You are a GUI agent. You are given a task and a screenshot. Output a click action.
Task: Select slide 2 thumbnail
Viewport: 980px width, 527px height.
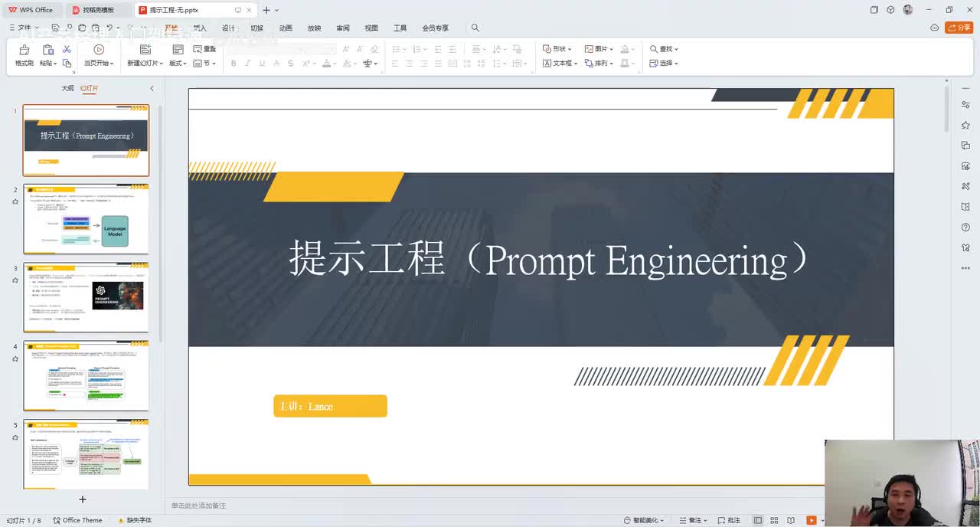87,219
